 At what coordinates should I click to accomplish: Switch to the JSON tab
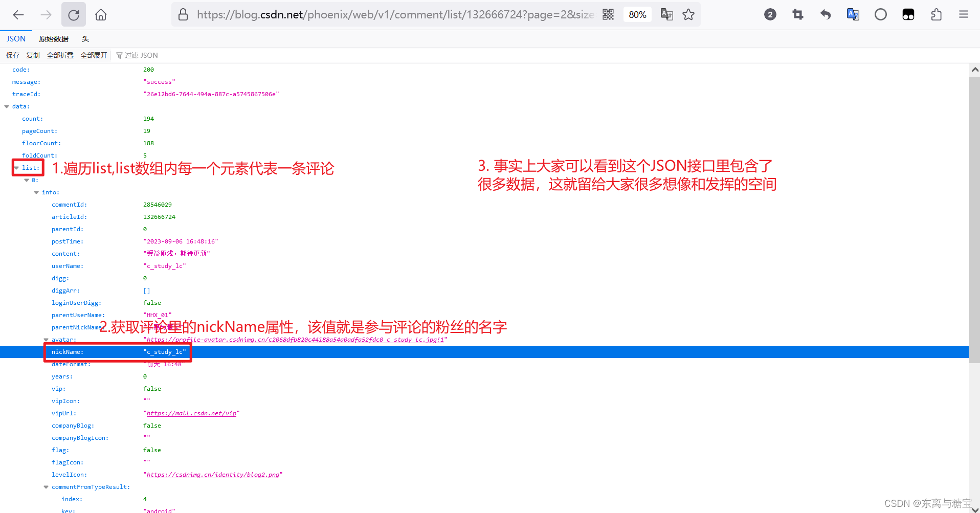[16, 39]
